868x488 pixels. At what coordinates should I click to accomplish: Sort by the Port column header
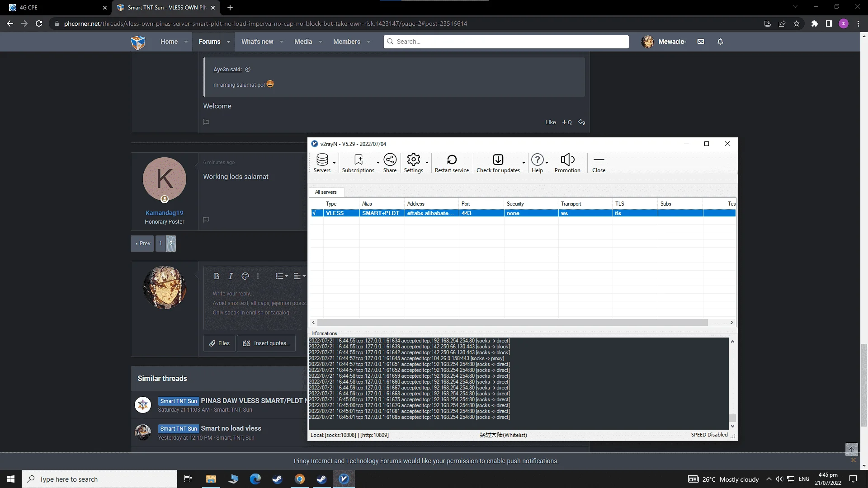(x=481, y=204)
